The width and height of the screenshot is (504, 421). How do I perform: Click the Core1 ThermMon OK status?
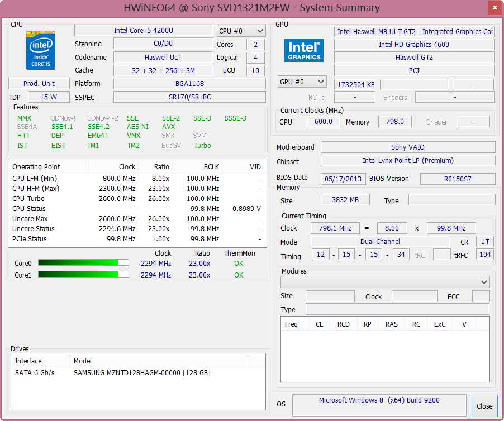pos(239,275)
